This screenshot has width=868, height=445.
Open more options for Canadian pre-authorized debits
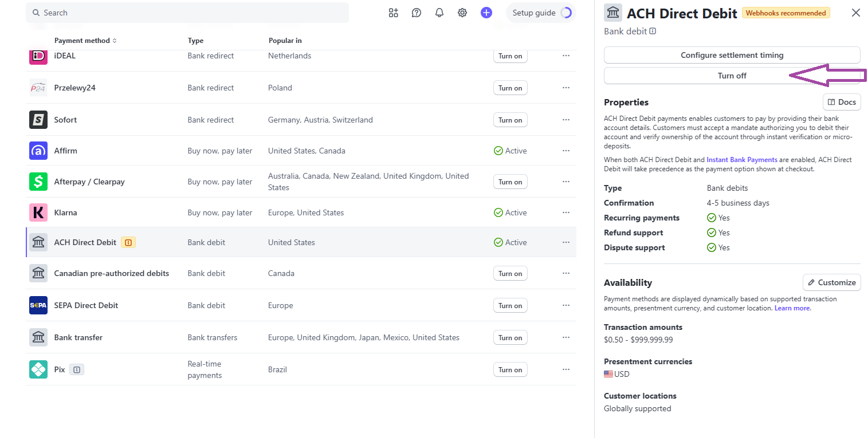pyautogui.click(x=566, y=273)
